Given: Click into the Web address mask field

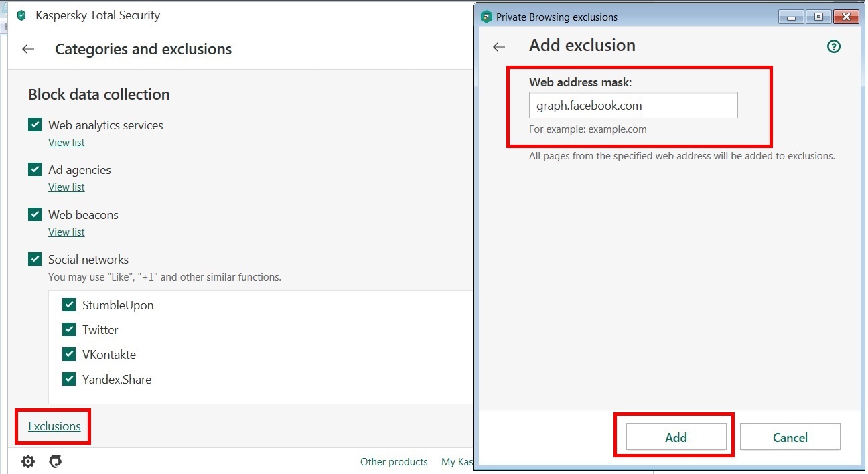Looking at the screenshot, I should (633, 106).
